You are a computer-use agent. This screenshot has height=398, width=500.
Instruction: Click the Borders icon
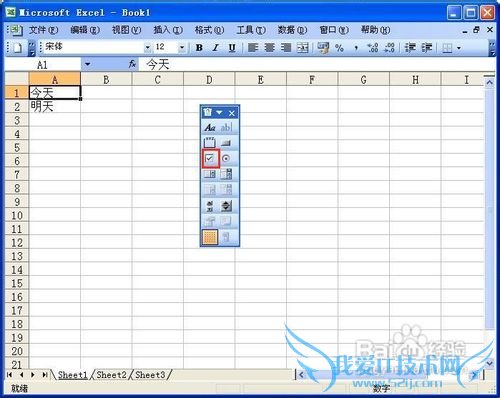pyautogui.click(x=447, y=48)
